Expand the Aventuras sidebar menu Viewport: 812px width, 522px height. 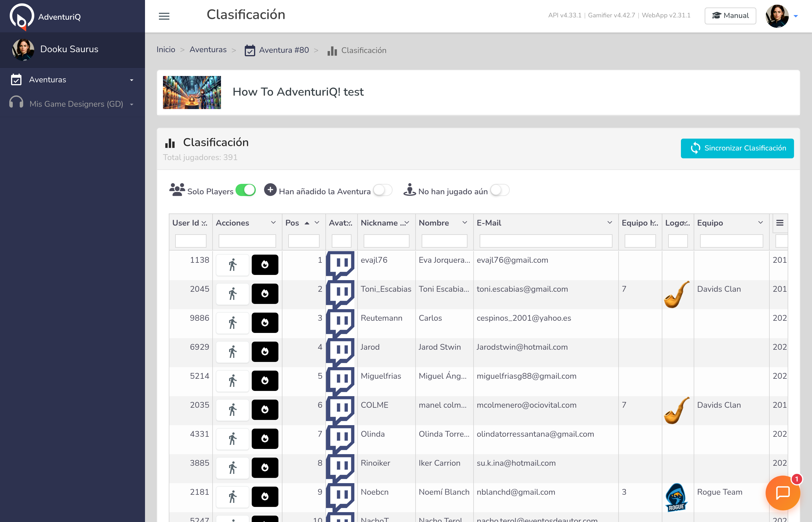tap(72, 80)
